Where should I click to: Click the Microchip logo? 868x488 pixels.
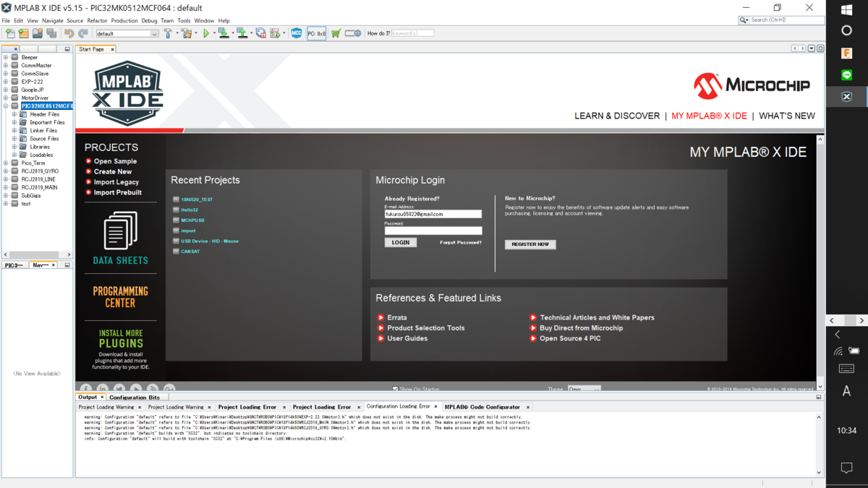[752, 85]
